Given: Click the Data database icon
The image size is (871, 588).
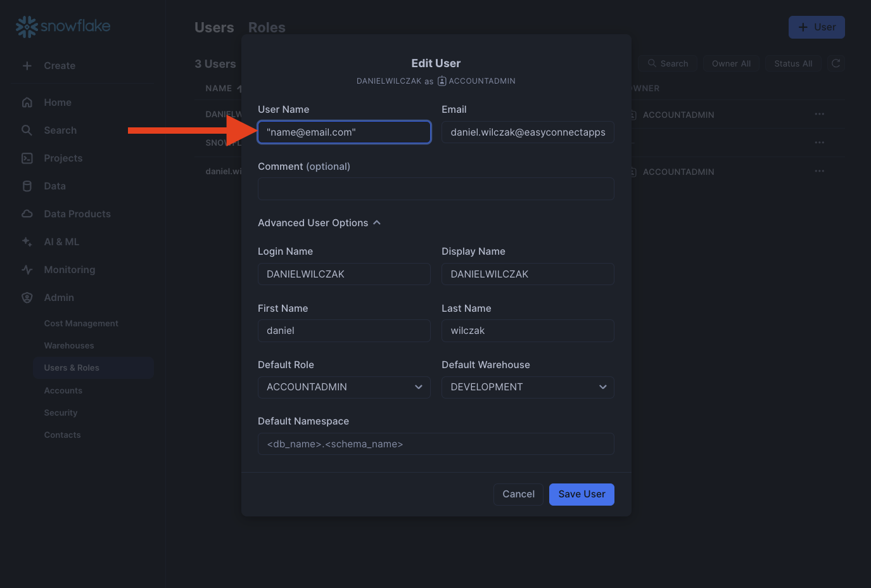Looking at the screenshot, I should 27,186.
